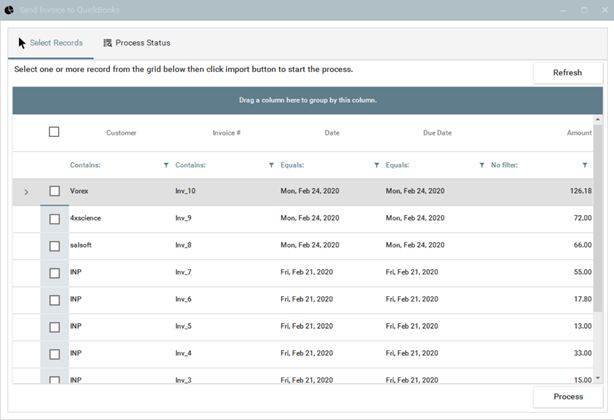Check the box for Vorex Inv_10
Image resolution: width=614 pixels, height=420 pixels.
click(55, 191)
